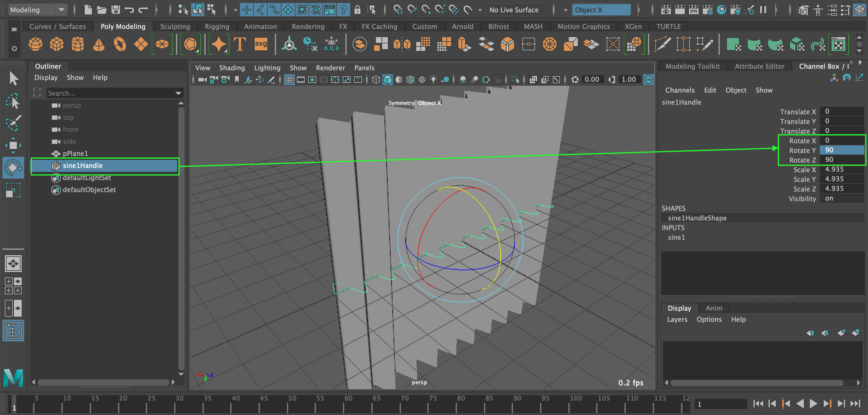Click the Render Current Frame clapper icon
The width and height of the screenshot is (868, 415).
coord(680,10)
